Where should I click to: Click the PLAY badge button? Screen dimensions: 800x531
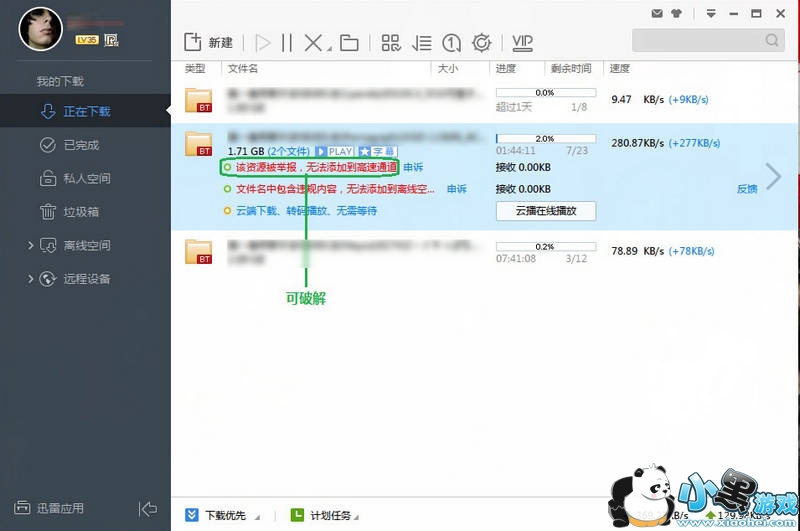click(335, 151)
